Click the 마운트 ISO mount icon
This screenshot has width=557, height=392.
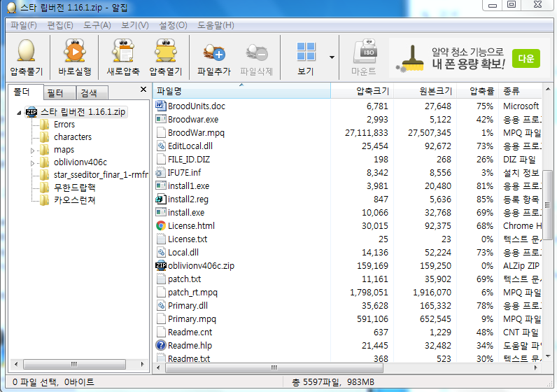365,52
